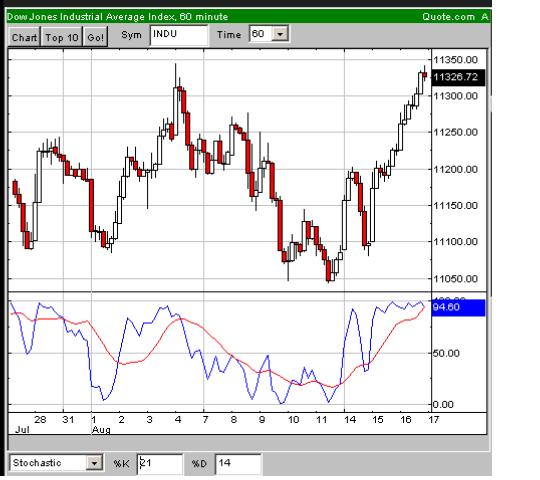The image size is (540, 480).
Task: Open the Time interval dropdown arrow
Action: point(280,34)
